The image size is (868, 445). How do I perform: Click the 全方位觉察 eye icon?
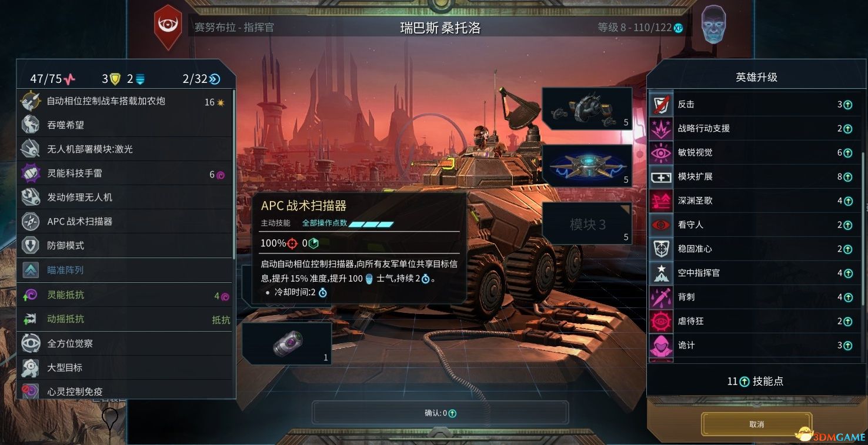point(31,343)
